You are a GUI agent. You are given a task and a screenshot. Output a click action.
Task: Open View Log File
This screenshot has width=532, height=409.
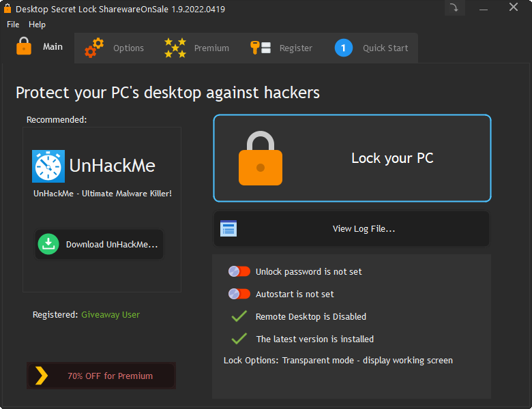pos(351,229)
